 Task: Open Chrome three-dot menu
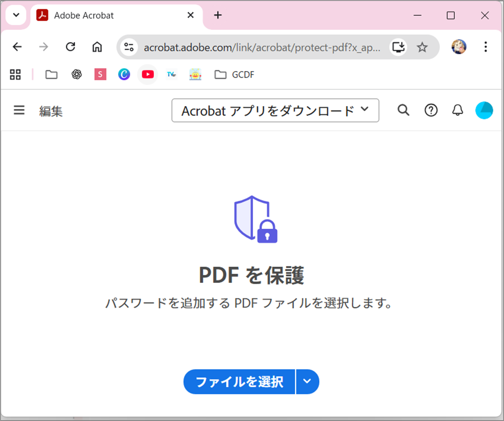(x=485, y=47)
